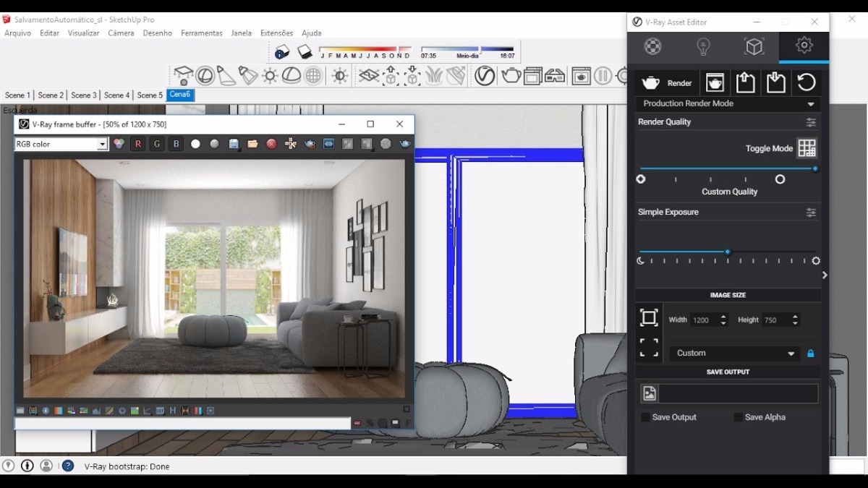Screen dimensions: 868x488
Task: Load image with folder icon in frame buffer
Action: 252,144
